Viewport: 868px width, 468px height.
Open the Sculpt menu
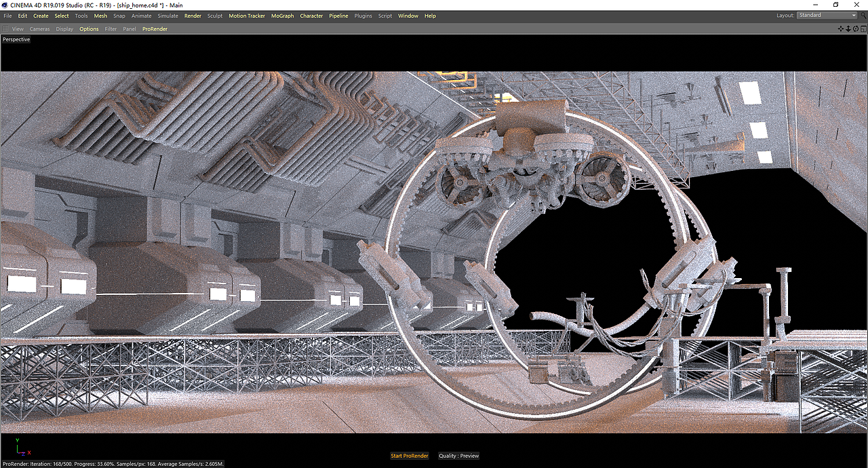[x=215, y=16]
